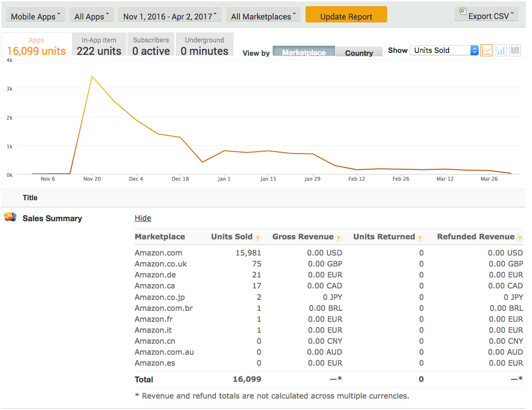Viewport: 532px width, 410px height.
Task: Toggle View by Country
Action: tap(359, 51)
